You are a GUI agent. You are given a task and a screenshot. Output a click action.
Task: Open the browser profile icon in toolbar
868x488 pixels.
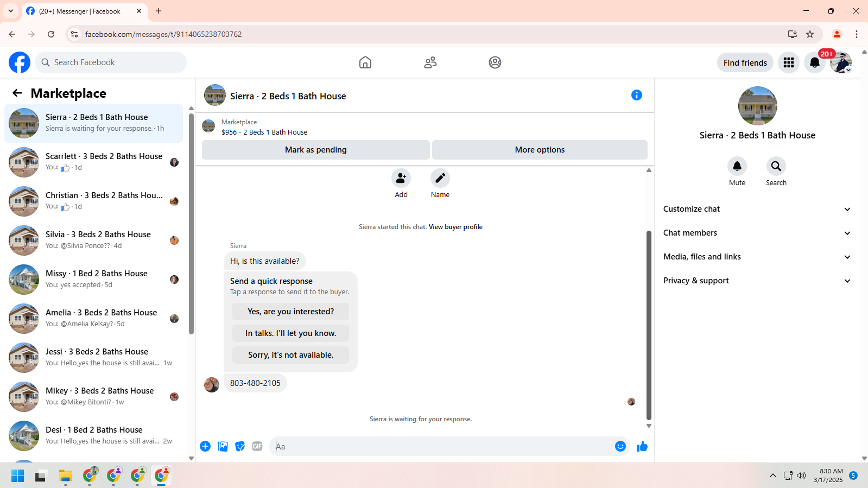[837, 34]
